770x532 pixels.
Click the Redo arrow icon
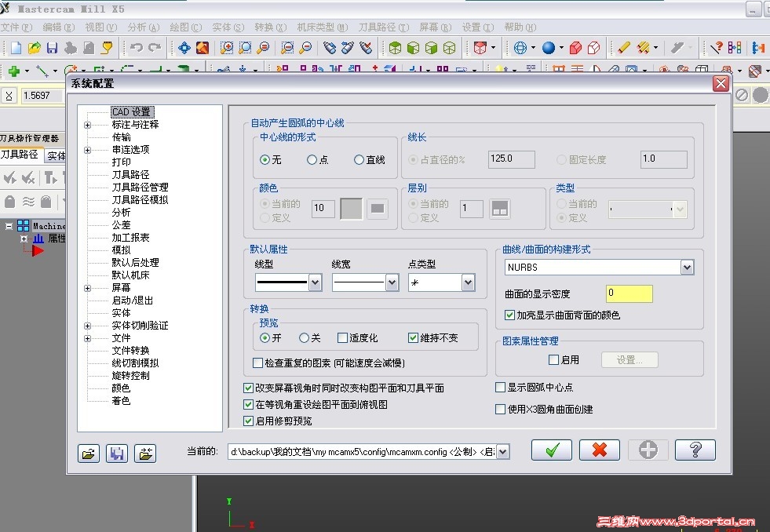click(x=155, y=48)
